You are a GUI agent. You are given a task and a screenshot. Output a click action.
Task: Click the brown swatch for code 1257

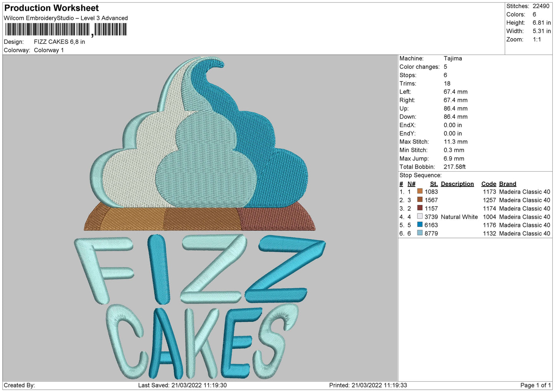click(420, 200)
